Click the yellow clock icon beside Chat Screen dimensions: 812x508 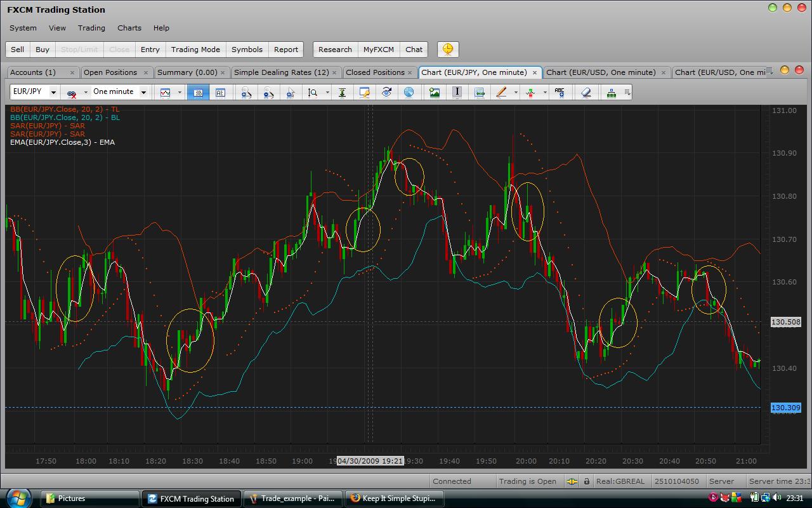[x=448, y=50]
